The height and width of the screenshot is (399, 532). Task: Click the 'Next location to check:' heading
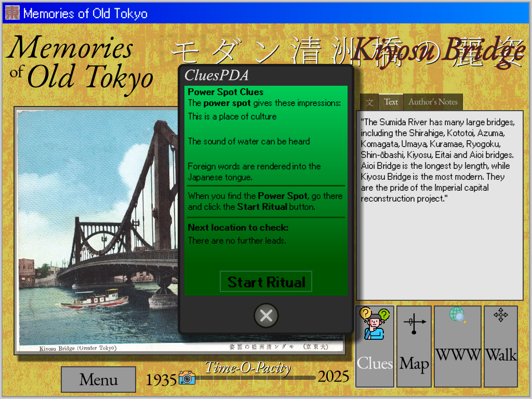(238, 228)
